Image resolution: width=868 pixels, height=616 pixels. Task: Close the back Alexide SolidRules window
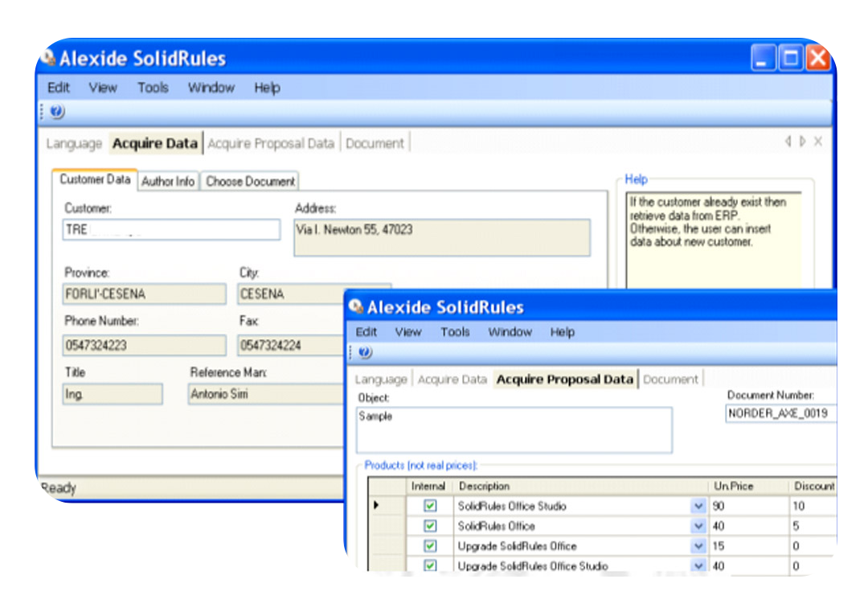point(817,58)
